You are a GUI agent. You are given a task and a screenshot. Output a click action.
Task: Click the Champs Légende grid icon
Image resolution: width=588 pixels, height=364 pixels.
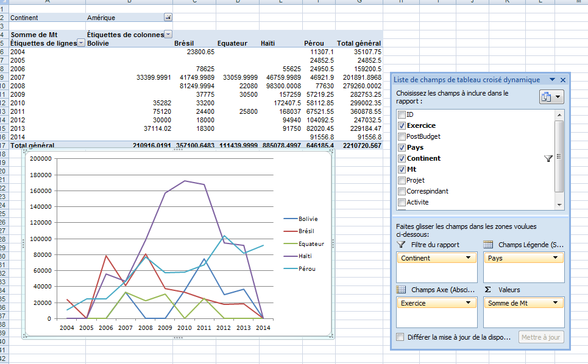[488, 244]
